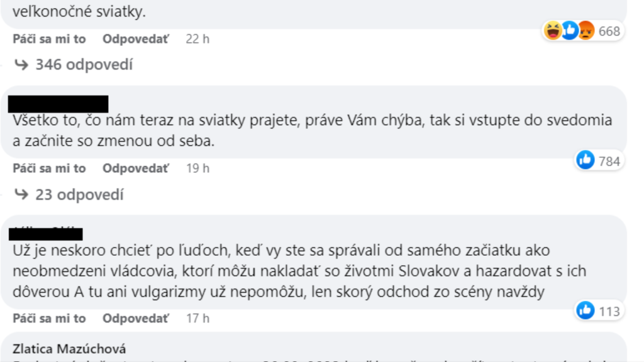Image resolution: width=644 pixels, height=362 pixels.
Task: Open the 19 h timestamp link
Action: [x=197, y=168]
